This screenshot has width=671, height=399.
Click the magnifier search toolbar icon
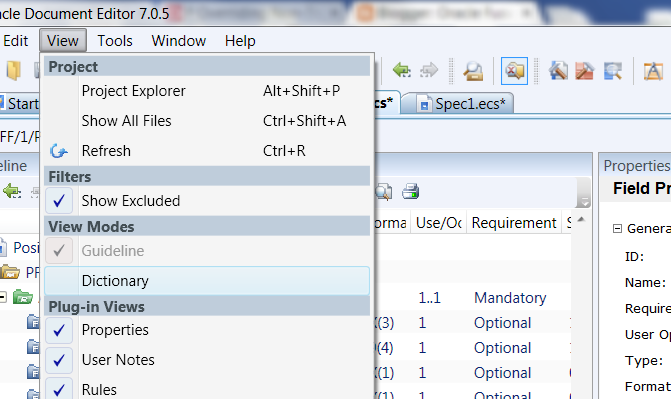(473, 71)
